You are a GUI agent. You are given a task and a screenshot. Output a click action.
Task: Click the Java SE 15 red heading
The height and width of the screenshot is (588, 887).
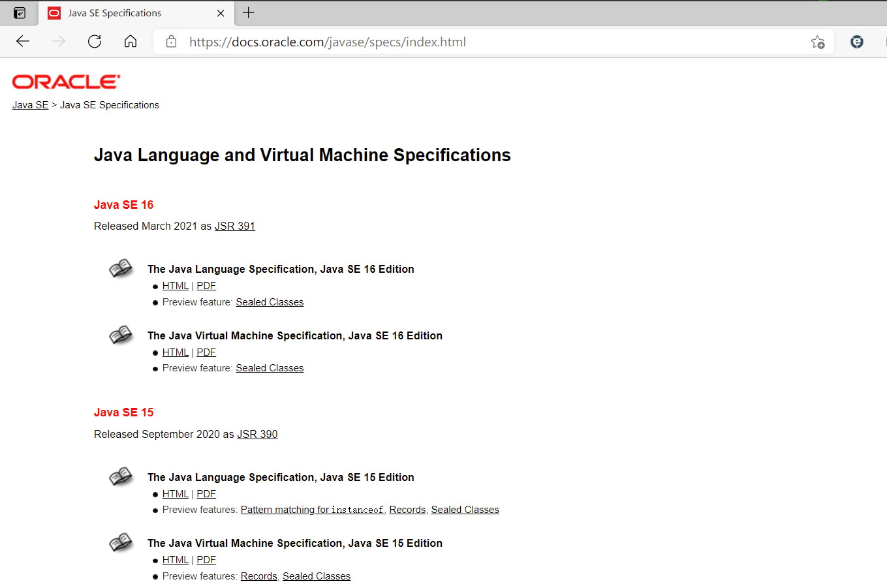click(x=123, y=412)
